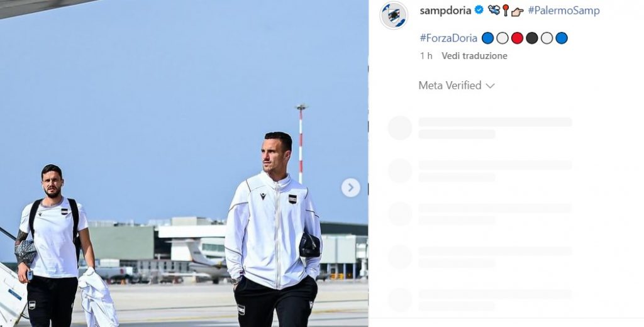
Task: Open the sampdoria username link
Action: pyautogui.click(x=445, y=10)
